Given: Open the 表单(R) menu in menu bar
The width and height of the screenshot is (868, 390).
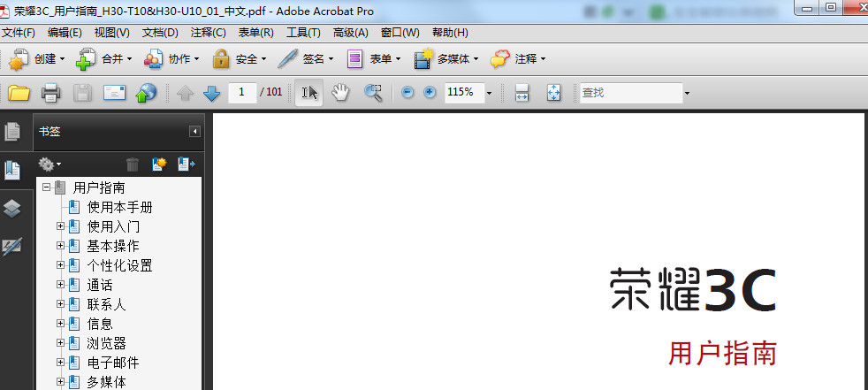Looking at the screenshot, I should pyautogui.click(x=255, y=33).
